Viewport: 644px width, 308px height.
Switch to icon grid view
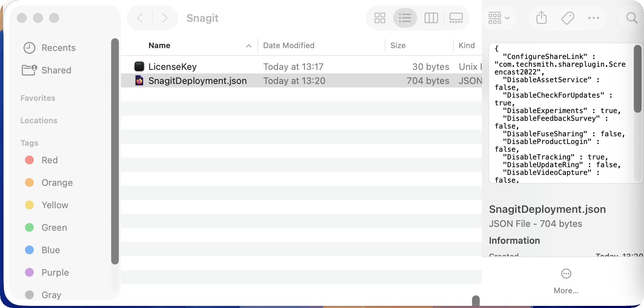tap(380, 18)
